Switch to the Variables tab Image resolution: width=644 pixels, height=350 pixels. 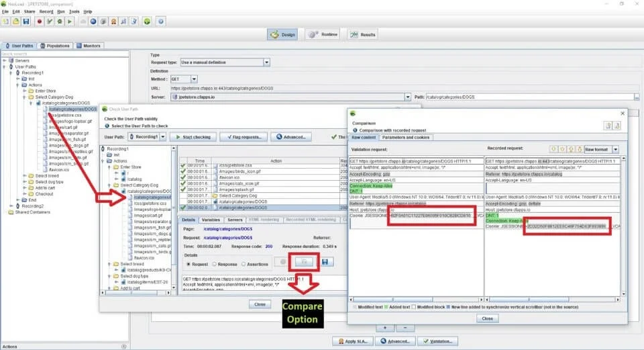click(x=211, y=220)
